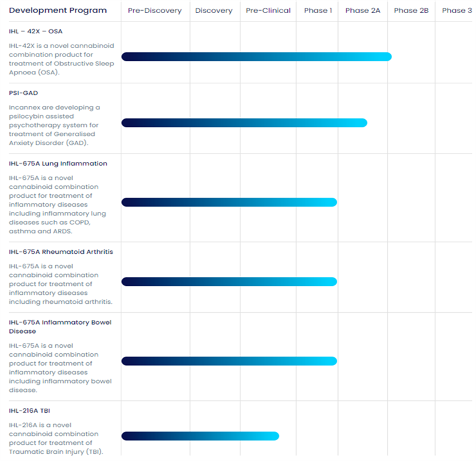Select the Pre-Discovery column header
Viewport: 476px width, 461px height.
(x=155, y=11)
